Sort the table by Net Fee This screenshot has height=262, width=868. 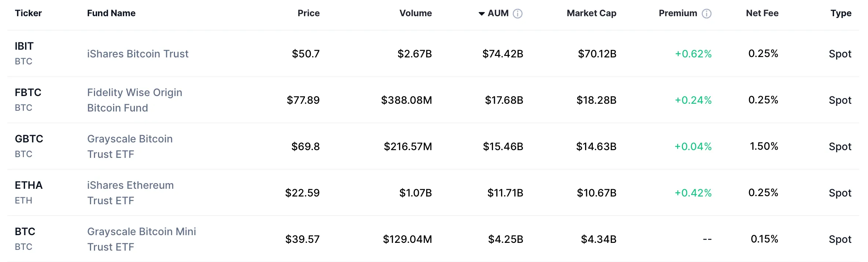tap(762, 13)
